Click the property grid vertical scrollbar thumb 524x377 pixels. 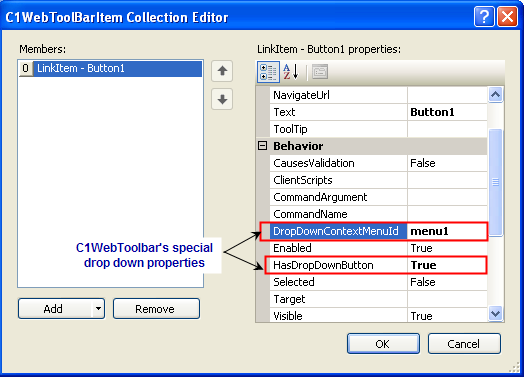(x=495, y=182)
